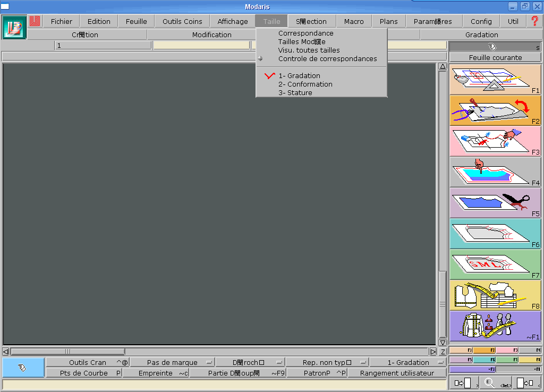Open the F8 measurement chart tool panel

[495, 295]
